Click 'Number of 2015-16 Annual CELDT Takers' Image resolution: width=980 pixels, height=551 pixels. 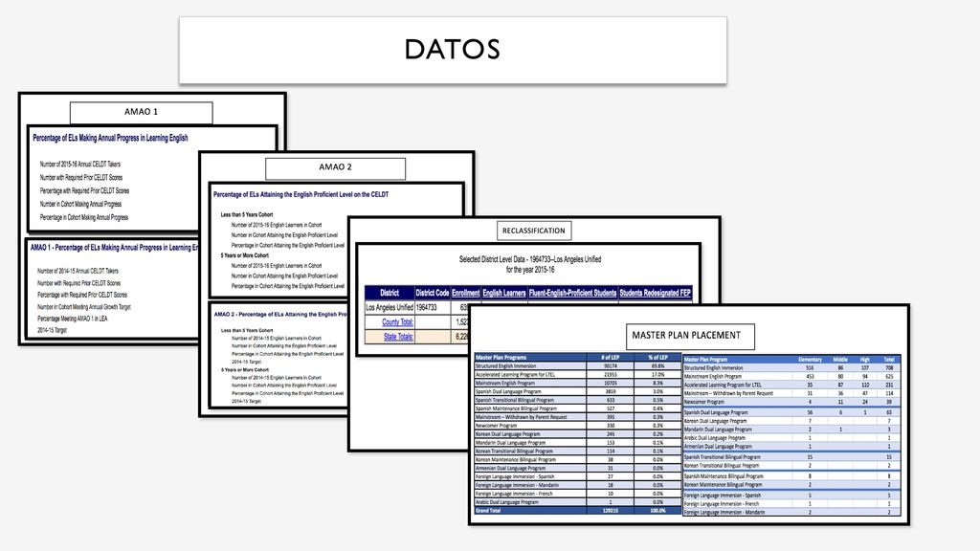pyautogui.click(x=80, y=165)
